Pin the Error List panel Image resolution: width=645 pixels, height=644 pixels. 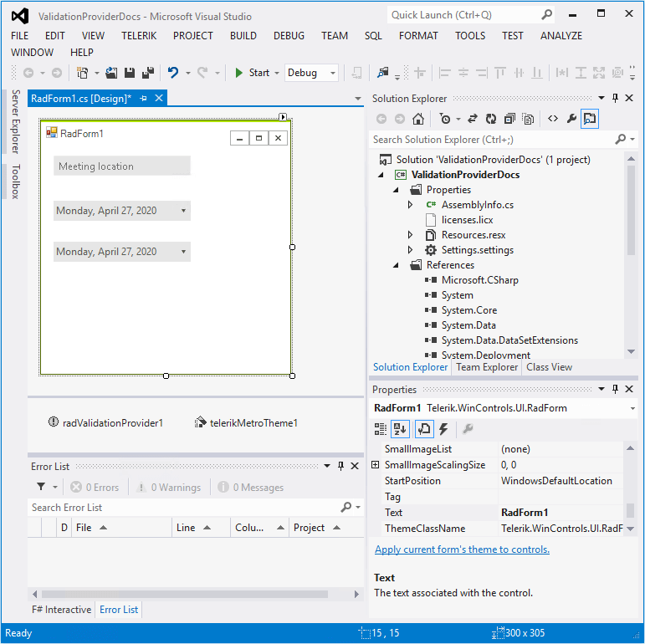click(340, 467)
